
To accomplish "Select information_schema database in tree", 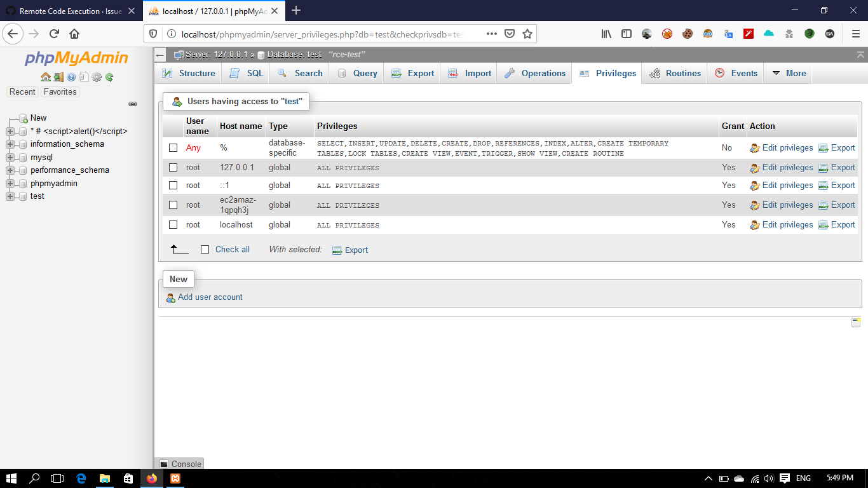I will click(67, 144).
